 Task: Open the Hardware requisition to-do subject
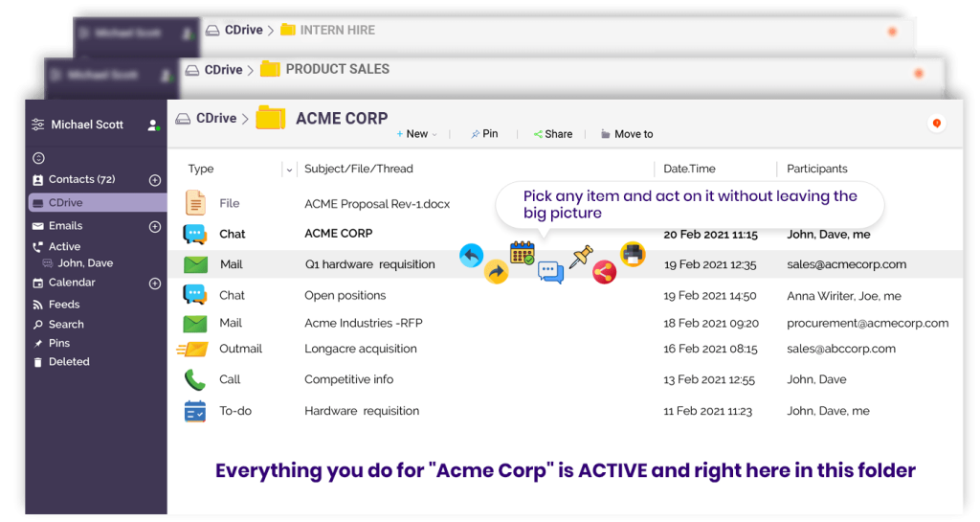[x=362, y=411]
